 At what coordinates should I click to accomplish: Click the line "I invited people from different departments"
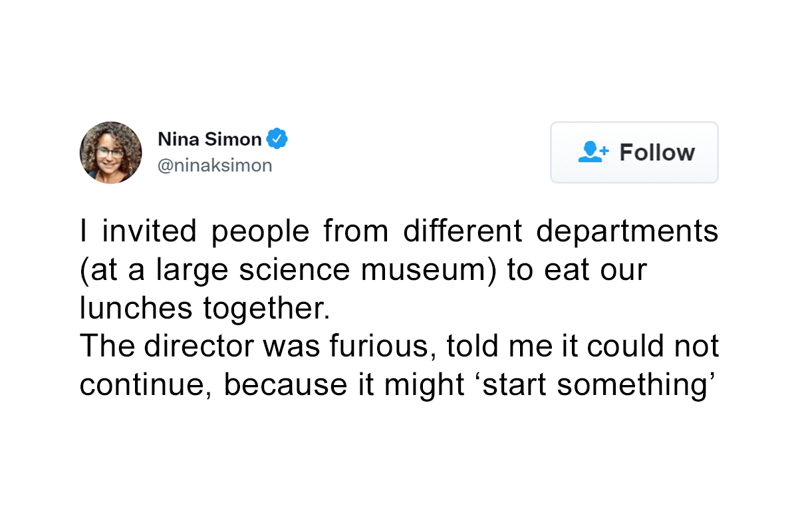(x=399, y=232)
